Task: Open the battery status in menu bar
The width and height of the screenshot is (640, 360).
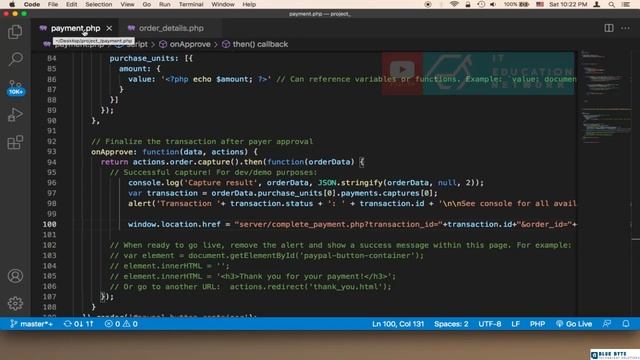Action: [516, 4]
